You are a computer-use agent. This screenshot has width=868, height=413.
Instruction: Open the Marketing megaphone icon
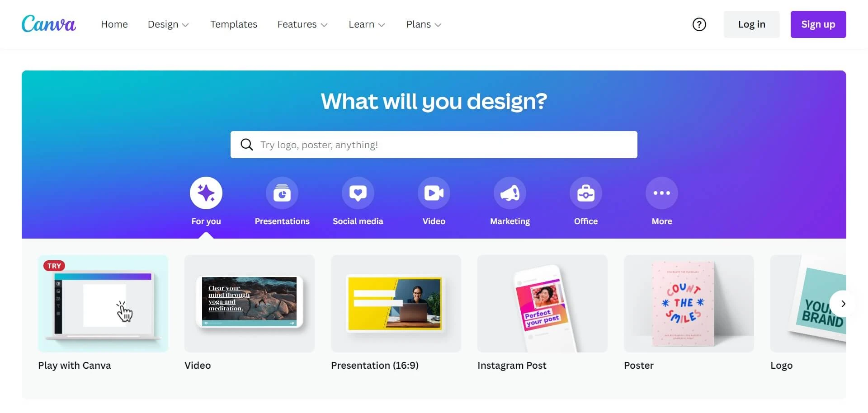(x=510, y=193)
